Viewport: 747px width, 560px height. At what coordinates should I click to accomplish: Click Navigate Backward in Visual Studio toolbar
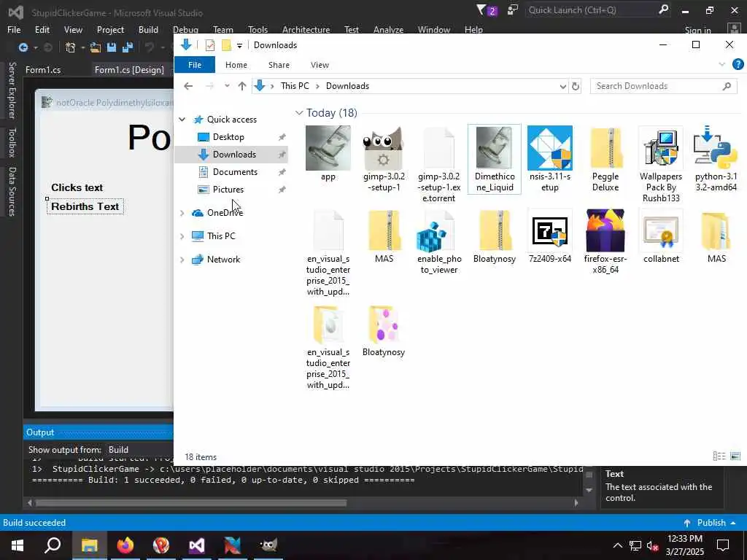pos(23,47)
